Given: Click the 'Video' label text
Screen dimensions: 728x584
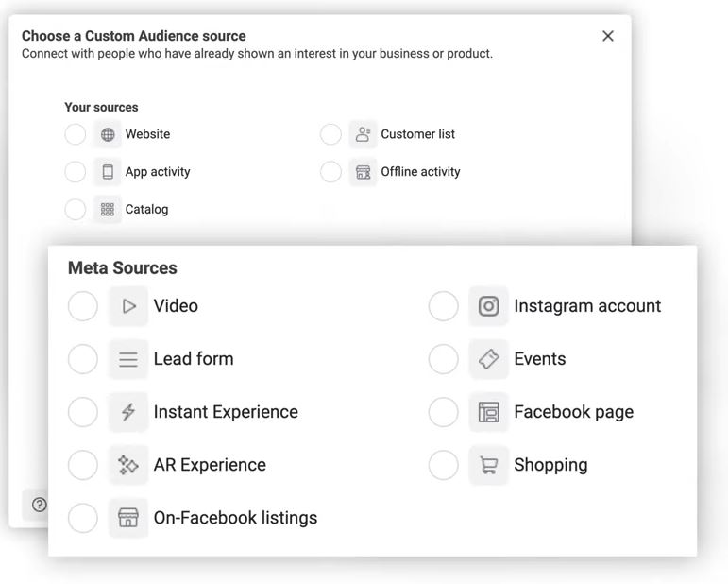Looking at the screenshot, I should coord(176,306).
